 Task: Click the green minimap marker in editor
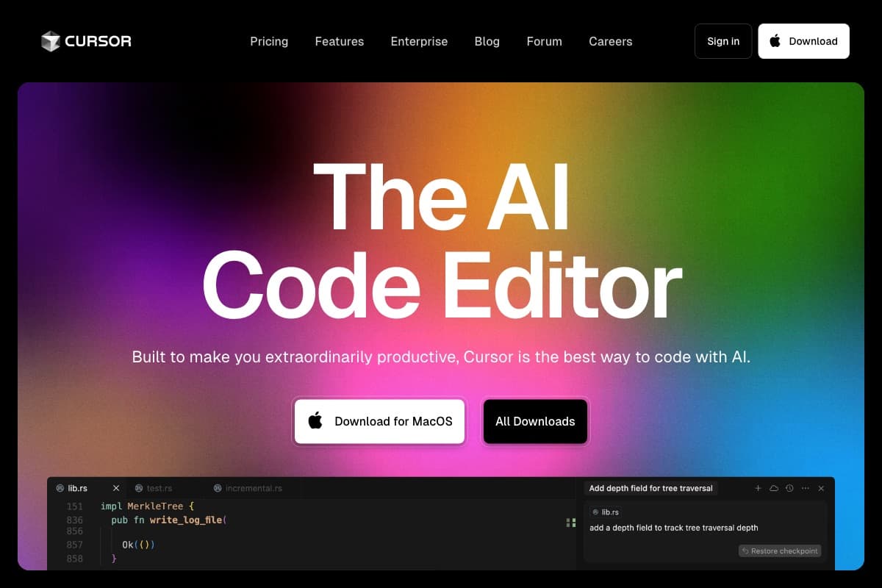tap(570, 523)
